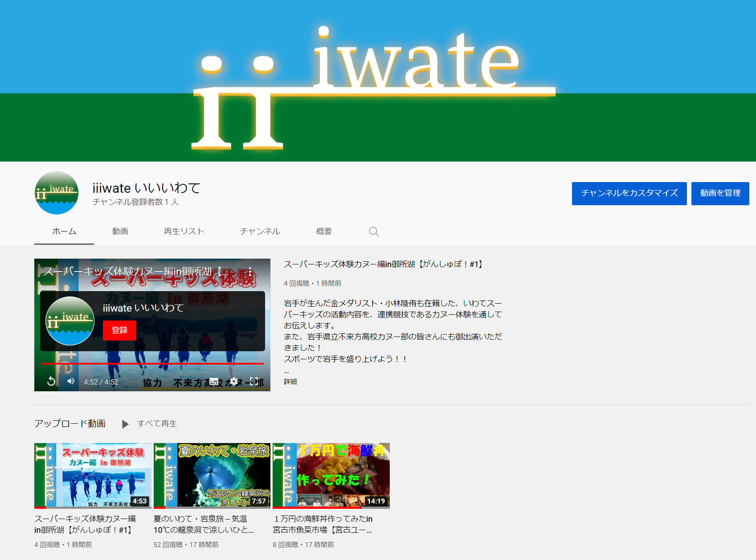Open the 再生リスト tab

click(184, 231)
